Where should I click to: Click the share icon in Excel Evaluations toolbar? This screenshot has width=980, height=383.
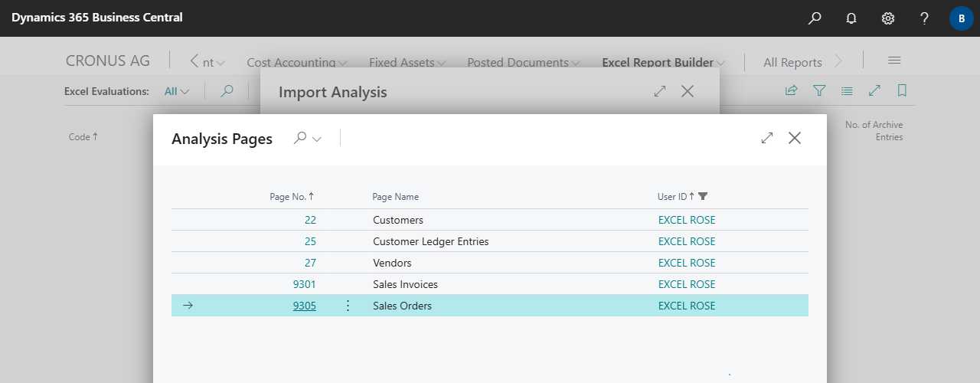[792, 90]
